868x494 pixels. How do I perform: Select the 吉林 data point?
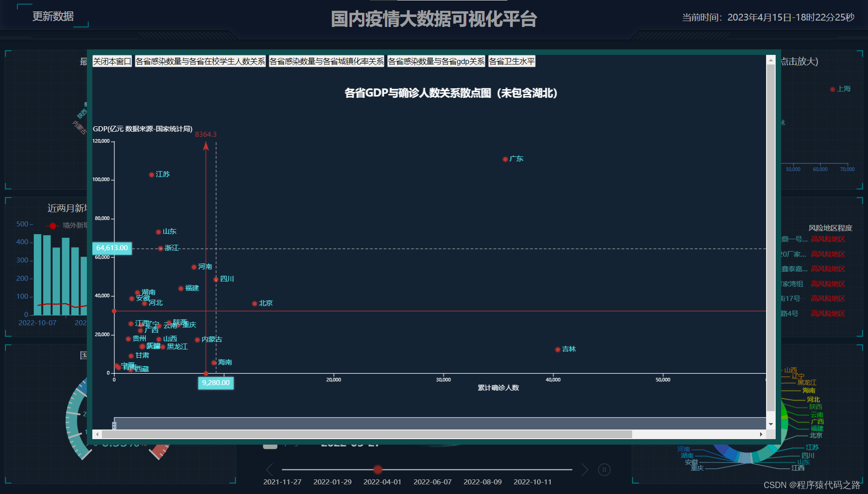point(558,349)
